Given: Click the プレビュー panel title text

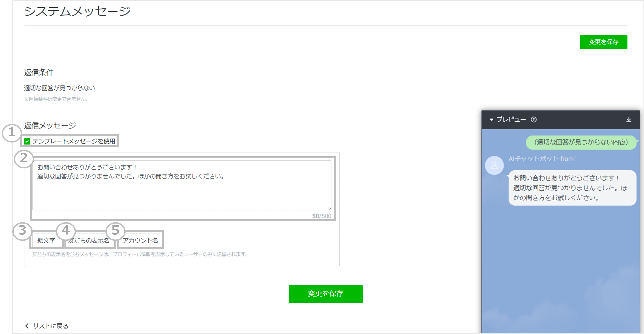Looking at the screenshot, I should coord(511,120).
